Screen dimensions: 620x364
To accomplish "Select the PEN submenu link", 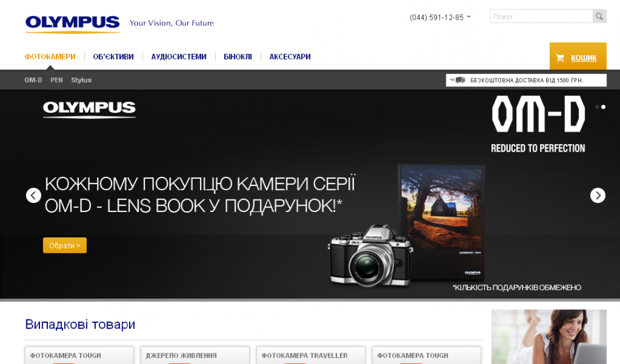I will (56, 80).
